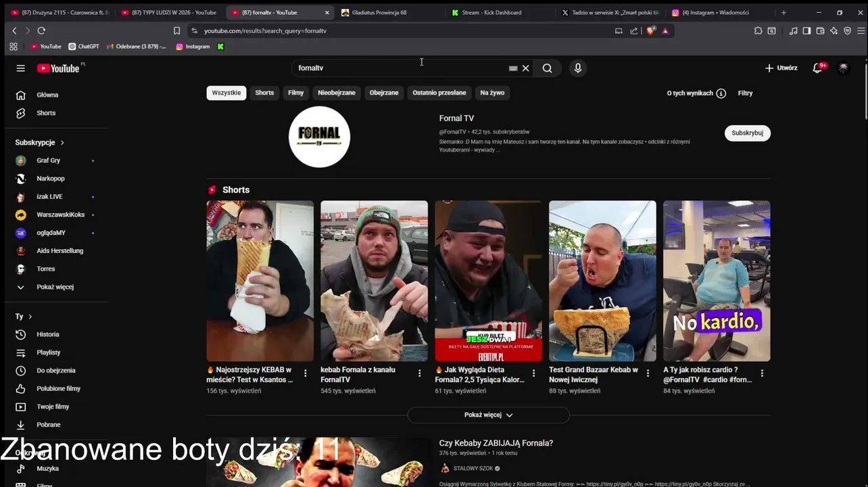
Task: Go back in the browser
Action: 14,30
